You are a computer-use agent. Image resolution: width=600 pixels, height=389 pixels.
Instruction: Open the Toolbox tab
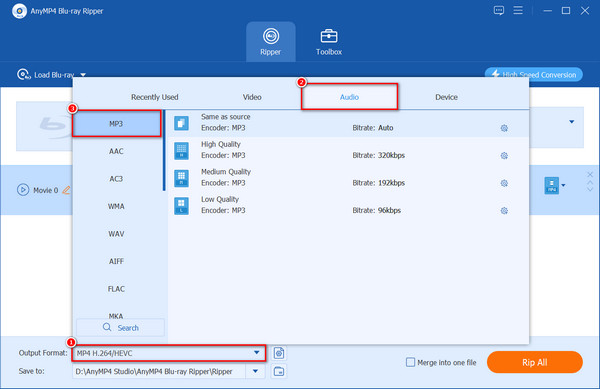(329, 42)
